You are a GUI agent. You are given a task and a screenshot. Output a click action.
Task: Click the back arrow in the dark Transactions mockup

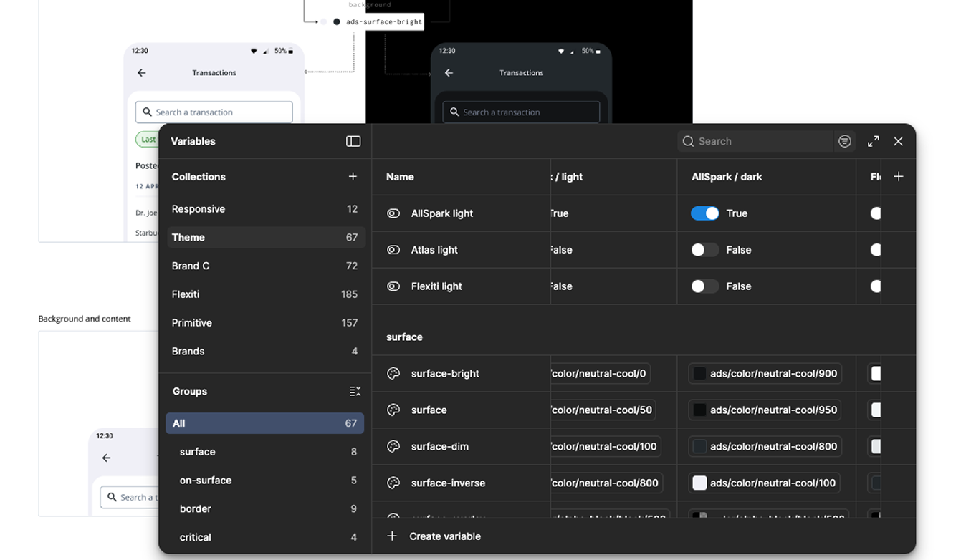tap(449, 72)
